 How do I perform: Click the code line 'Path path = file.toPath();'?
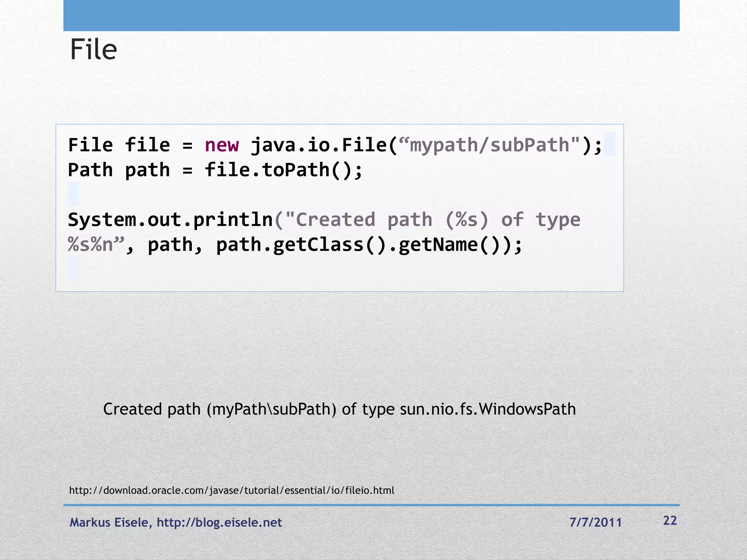point(215,170)
